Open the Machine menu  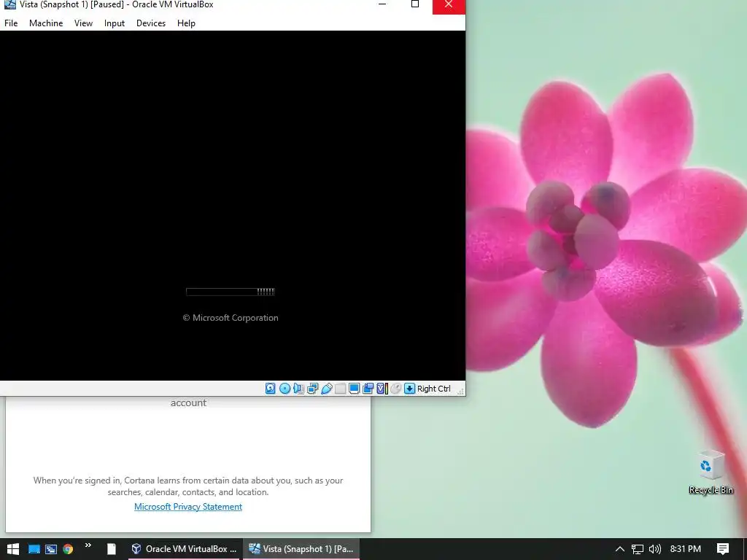pos(46,23)
